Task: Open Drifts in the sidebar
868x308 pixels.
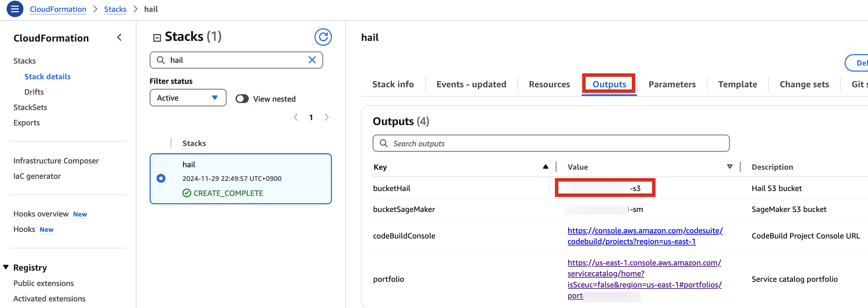Action: click(x=34, y=92)
